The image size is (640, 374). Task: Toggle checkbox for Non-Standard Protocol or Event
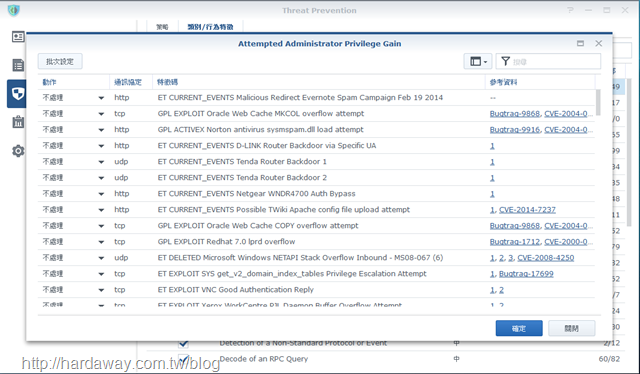click(184, 343)
